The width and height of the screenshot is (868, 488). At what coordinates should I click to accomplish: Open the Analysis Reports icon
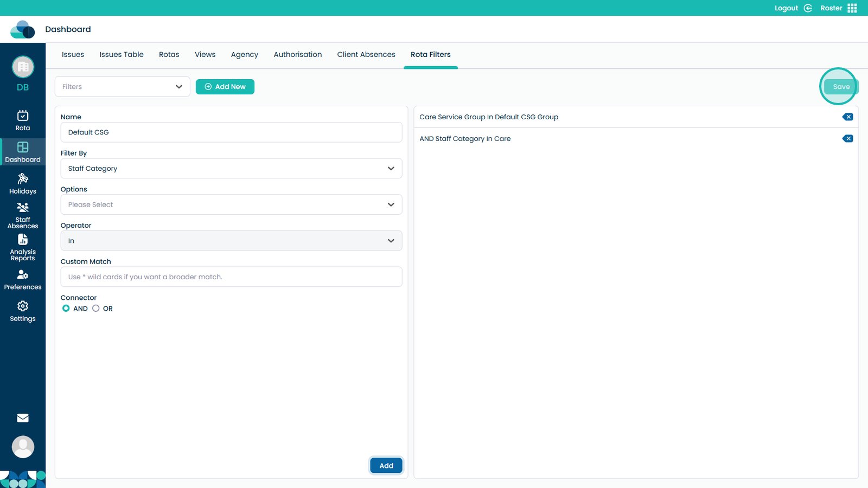[23, 240]
